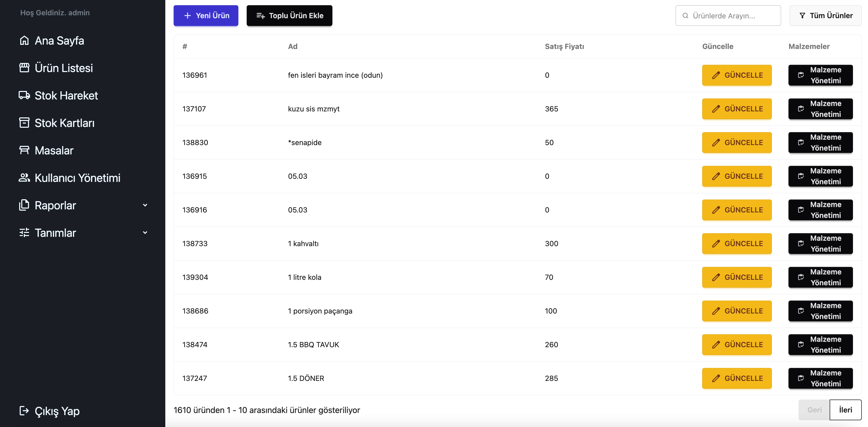Click the home icon beside Ana Sayfa
868x427 pixels.
[x=24, y=40]
